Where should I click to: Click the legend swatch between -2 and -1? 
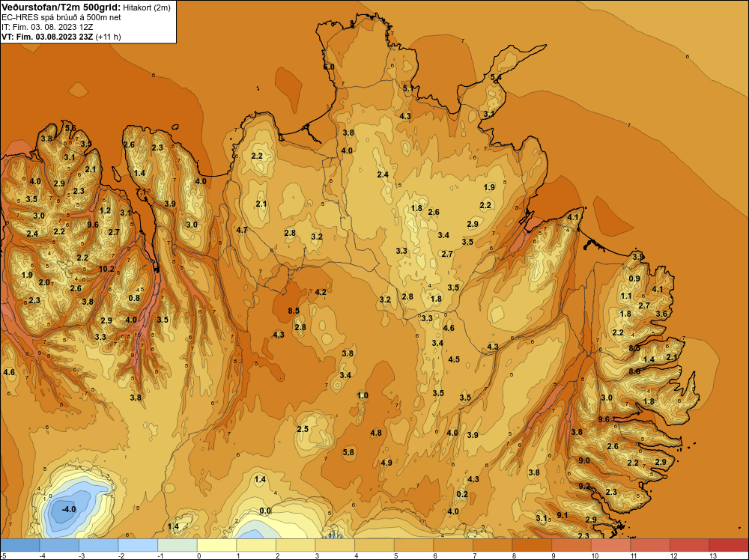pyautogui.click(x=138, y=545)
